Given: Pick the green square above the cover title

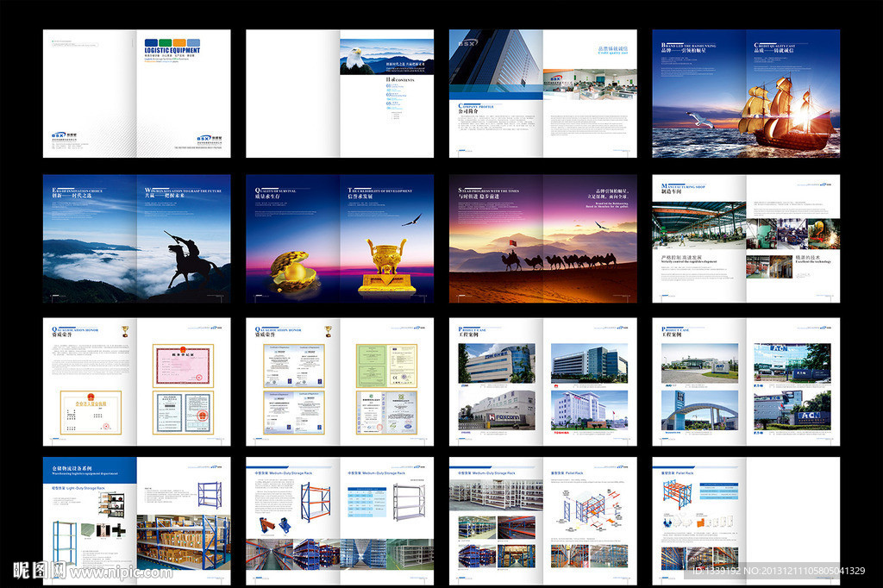Looking at the screenshot, I should (165, 42).
